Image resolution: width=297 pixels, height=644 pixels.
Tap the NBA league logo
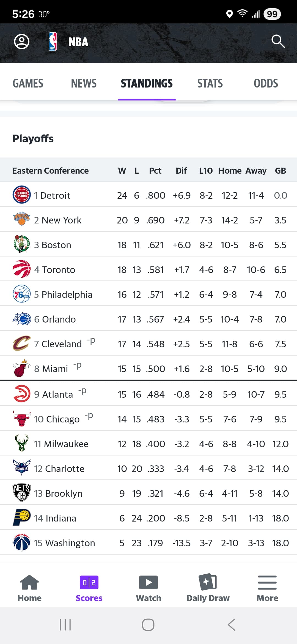point(53,42)
